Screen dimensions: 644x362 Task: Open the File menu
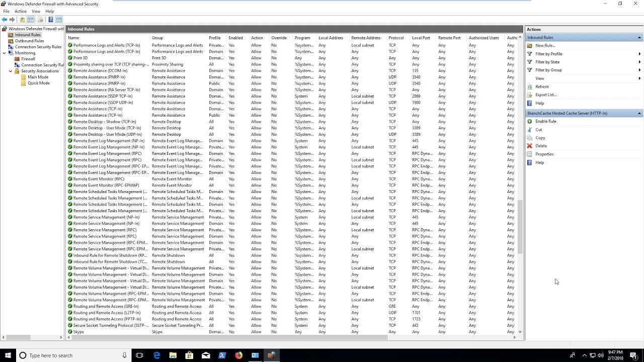(6, 11)
